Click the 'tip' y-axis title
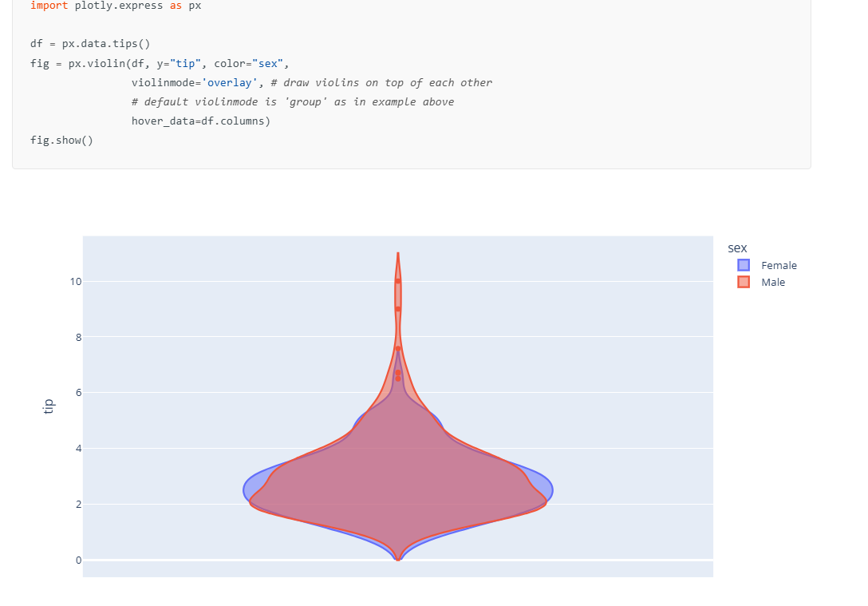This screenshot has height=606, width=868. click(49, 405)
